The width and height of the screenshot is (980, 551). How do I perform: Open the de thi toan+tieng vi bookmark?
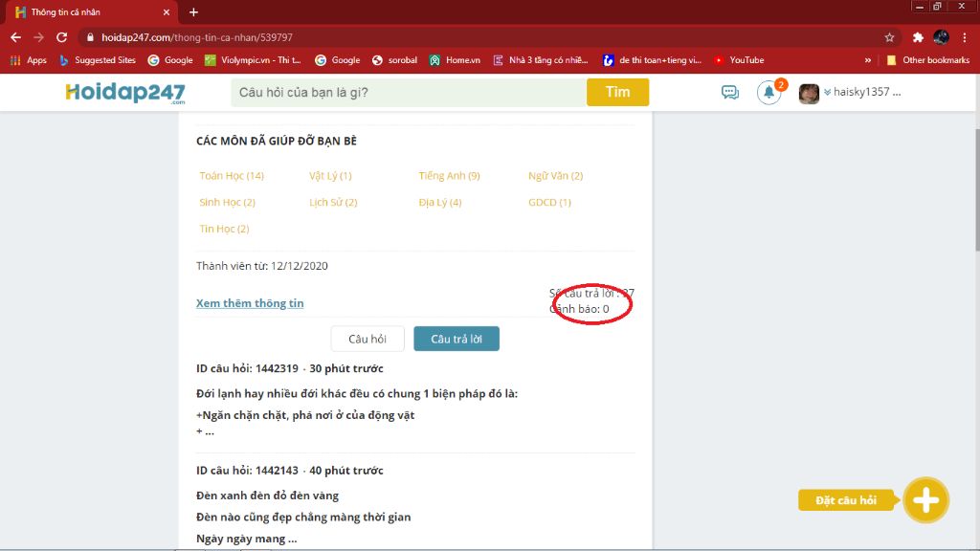click(652, 60)
